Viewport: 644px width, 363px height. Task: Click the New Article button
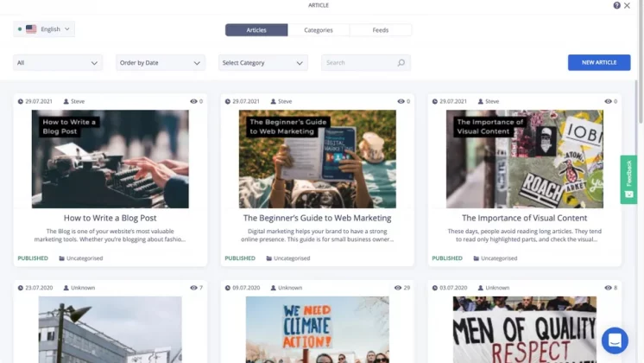click(x=598, y=62)
